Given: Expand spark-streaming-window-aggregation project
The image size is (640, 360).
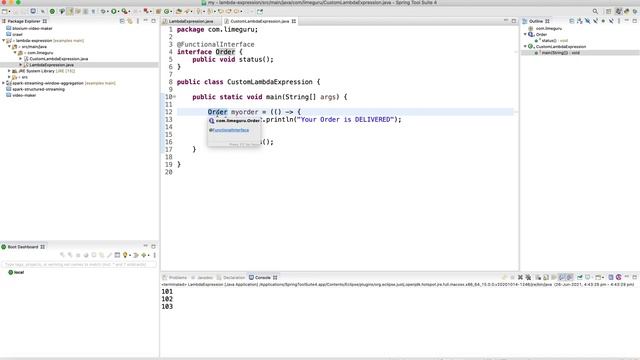Looking at the screenshot, I should (x=4, y=83).
